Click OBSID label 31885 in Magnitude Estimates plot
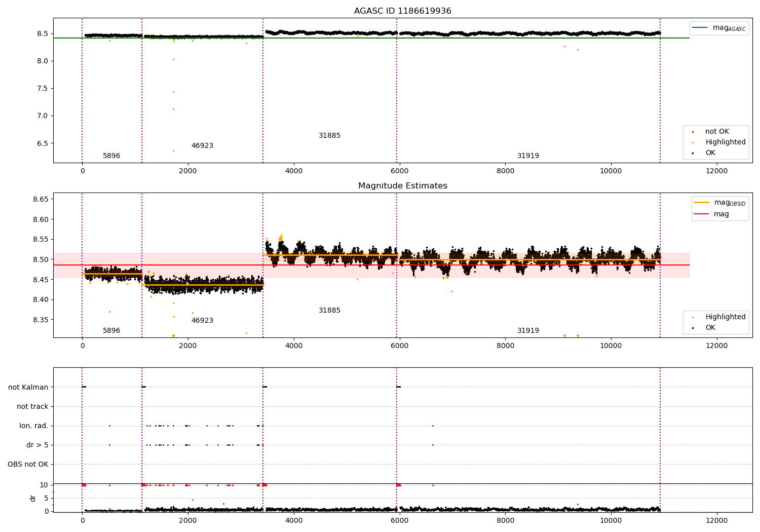 [329, 311]
